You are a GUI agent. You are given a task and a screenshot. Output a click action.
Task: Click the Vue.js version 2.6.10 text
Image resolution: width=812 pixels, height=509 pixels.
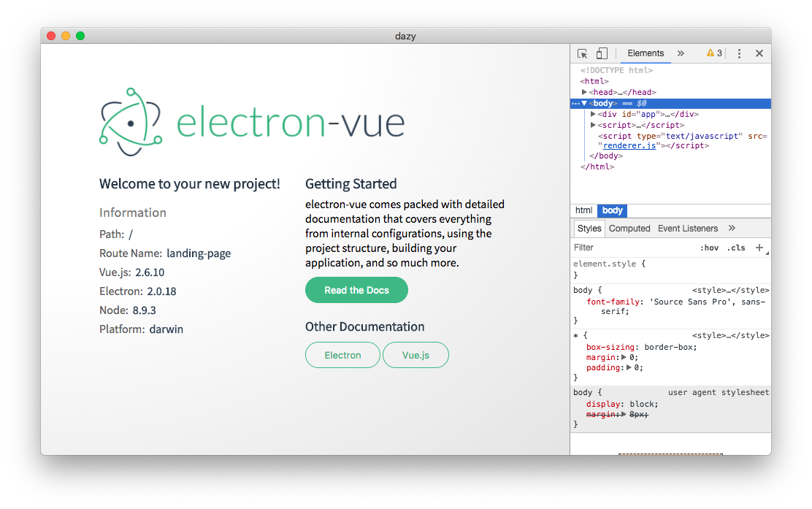pos(150,272)
